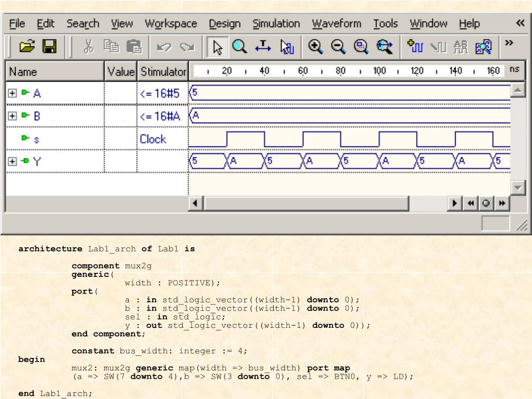Click the Zoom Out magnifier icon
532x399 pixels.
(x=338, y=46)
